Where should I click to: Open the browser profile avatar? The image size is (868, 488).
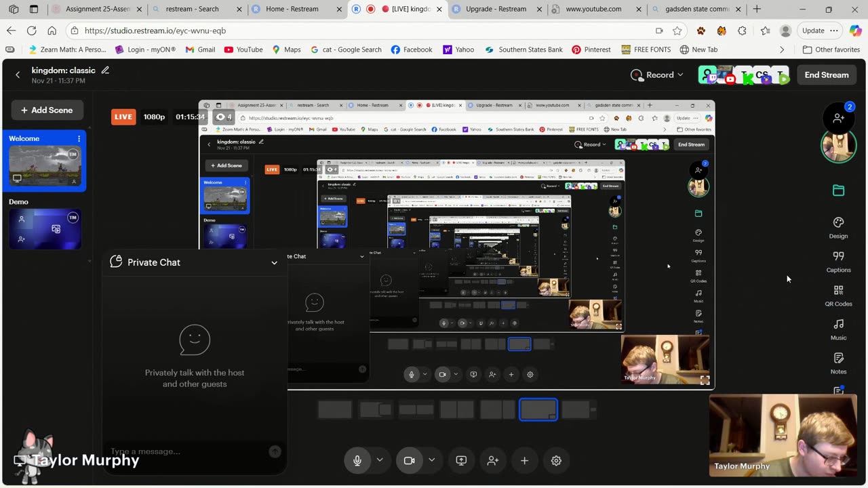pos(786,30)
